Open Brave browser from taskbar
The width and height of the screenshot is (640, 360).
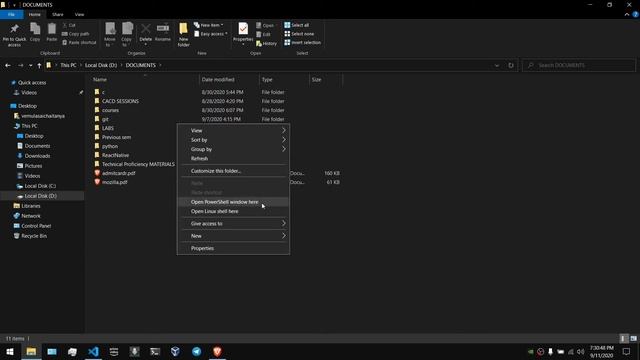pos(217,351)
